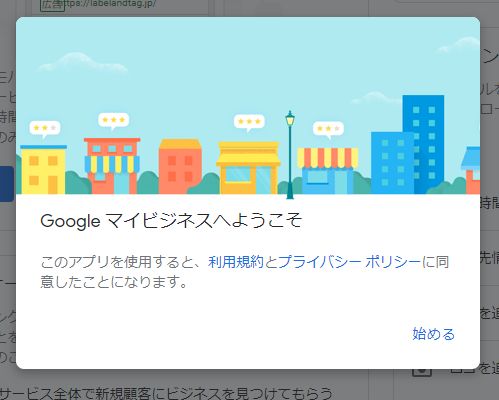Click the yellow storefront with awning
Viewport: 499px width, 400px height.
(x=248, y=168)
